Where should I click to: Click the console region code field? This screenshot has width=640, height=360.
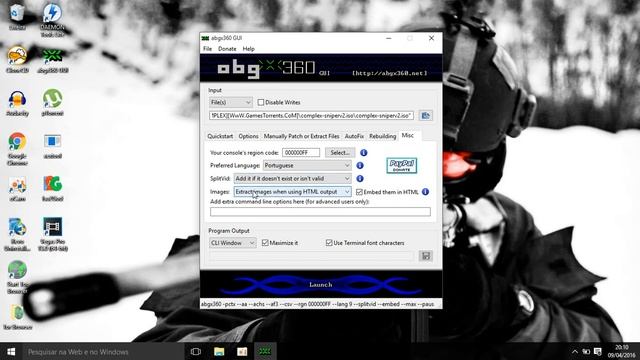[301, 153]
